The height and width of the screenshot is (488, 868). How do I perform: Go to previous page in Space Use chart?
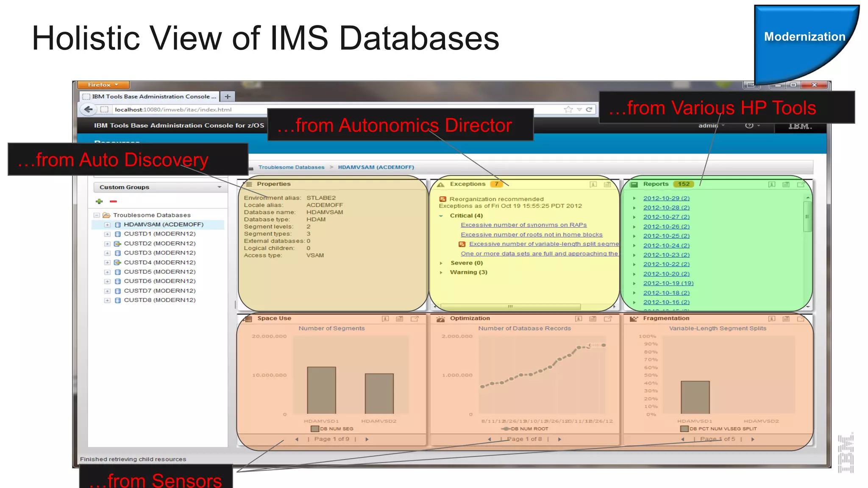(297, 439)
